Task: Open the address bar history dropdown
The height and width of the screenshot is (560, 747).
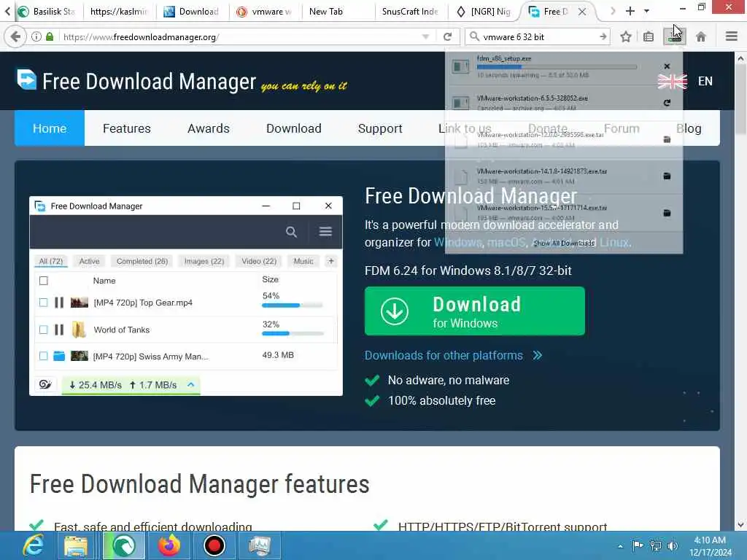Action: [425, 36]
